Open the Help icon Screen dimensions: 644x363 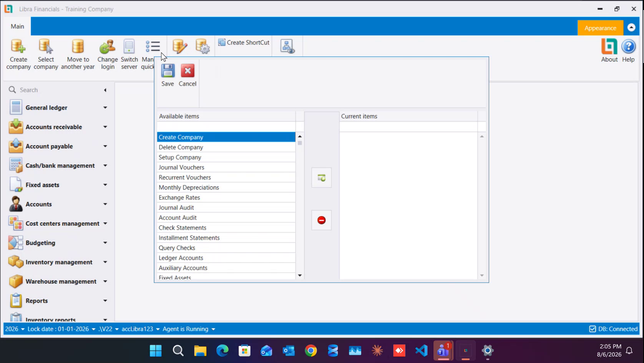click(x=628, y=50)
